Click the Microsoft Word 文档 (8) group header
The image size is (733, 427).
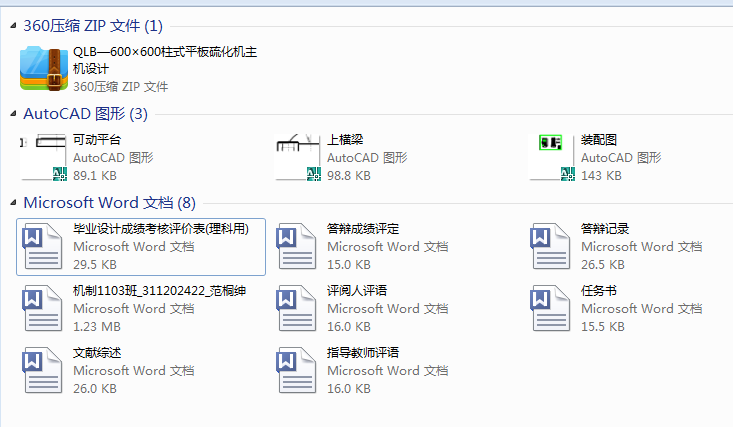pyautogui.click(x=109, y=203)
